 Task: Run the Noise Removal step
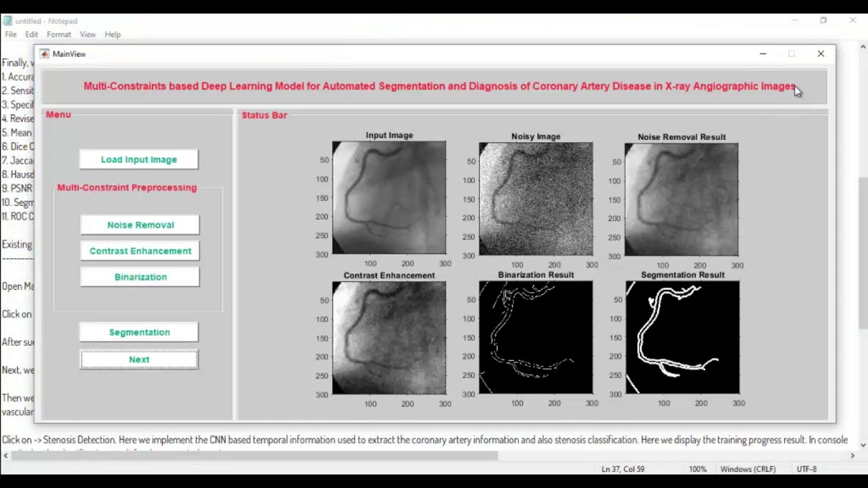pos(140,225)
